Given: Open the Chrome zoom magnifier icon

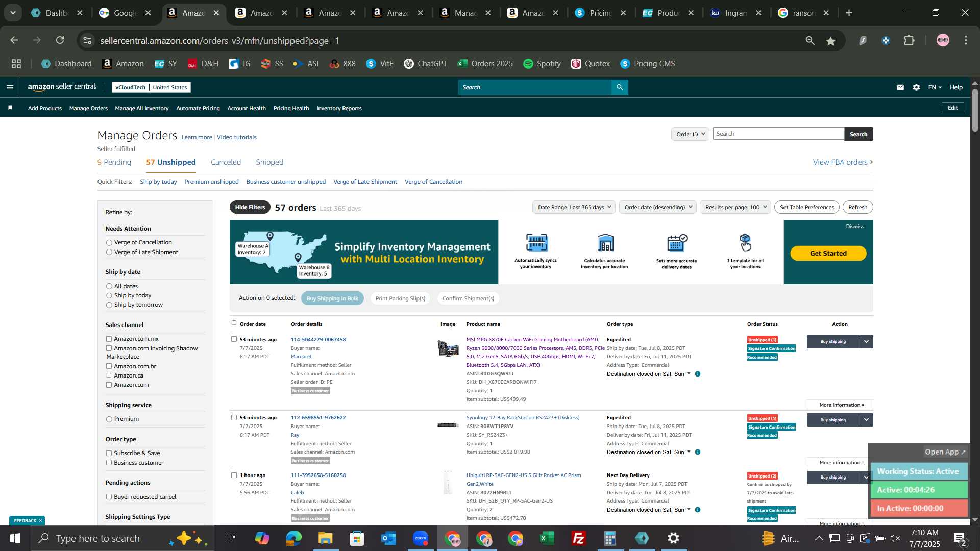Looking at the screenshot, I should click(x=810, y=41).
